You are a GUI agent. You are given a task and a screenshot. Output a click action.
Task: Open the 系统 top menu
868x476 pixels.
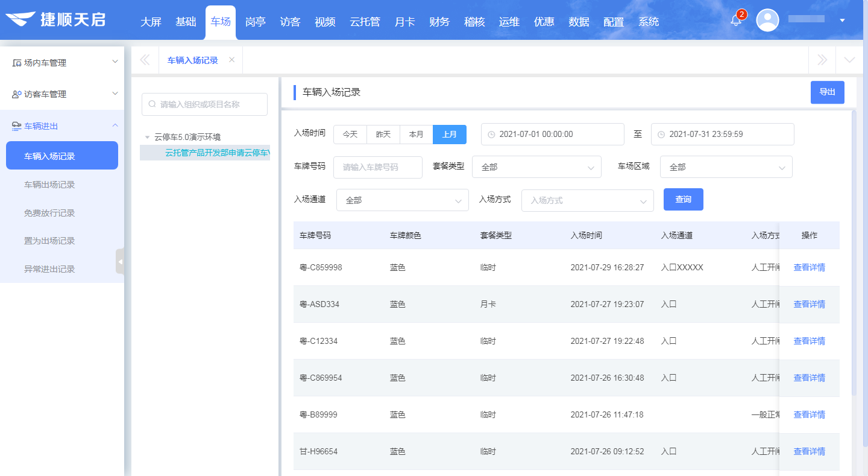[649, 22]
